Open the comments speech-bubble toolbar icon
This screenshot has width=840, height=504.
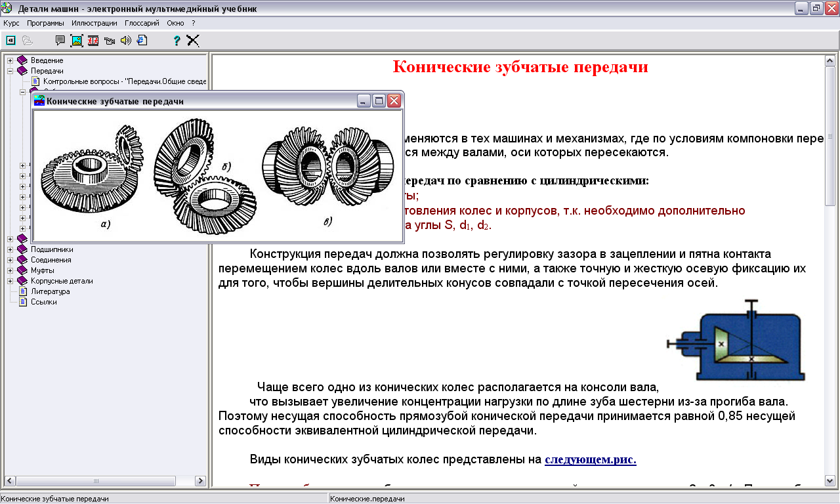(x=60, y=40)
